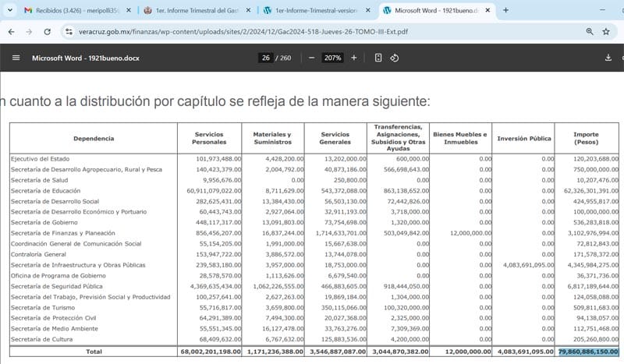The width and height of the screenshot is (624, 364).
Task: Switch to 1er-Informe-Trimestral-version tab
Action: click(312, 10)
